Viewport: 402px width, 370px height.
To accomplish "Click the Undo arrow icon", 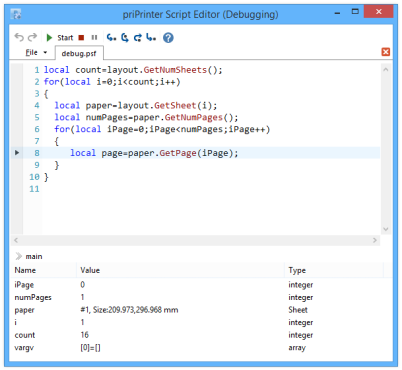I will tap(19, 37).
